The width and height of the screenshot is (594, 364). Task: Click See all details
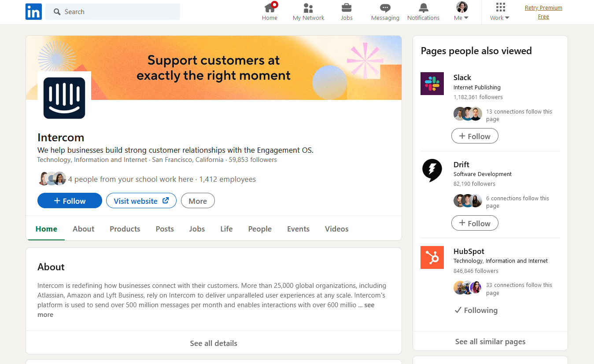point(214,343)
